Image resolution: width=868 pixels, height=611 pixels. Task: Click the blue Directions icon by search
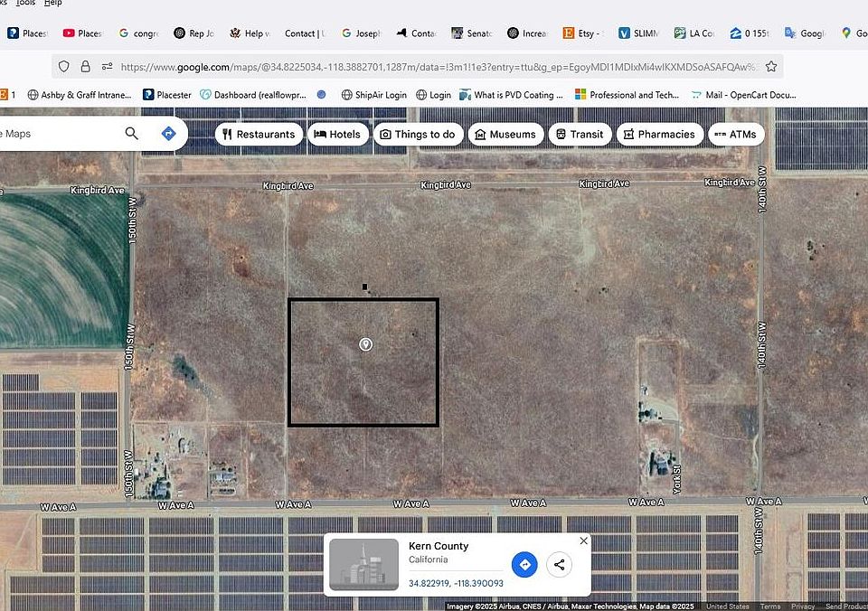point(168,134)
